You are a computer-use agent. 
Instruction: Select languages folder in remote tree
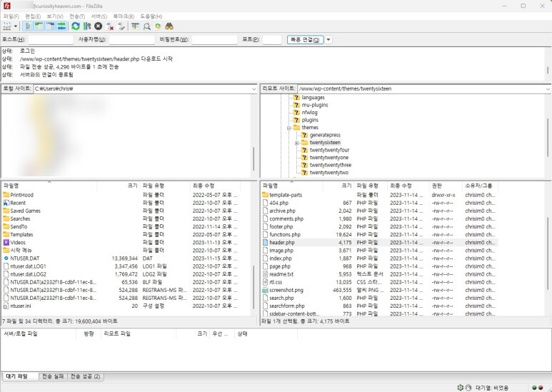[313, 98]
